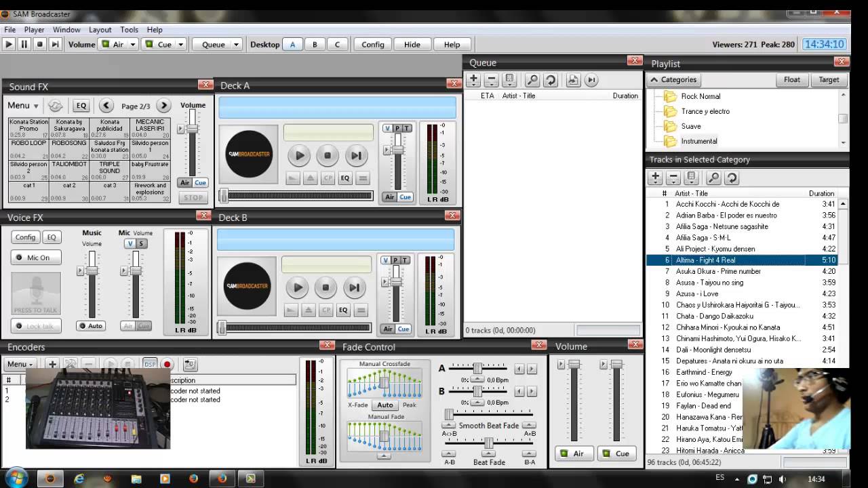Skip to next track on Deck A
This screenshot has width=868, height=488.
pos(356,155)
